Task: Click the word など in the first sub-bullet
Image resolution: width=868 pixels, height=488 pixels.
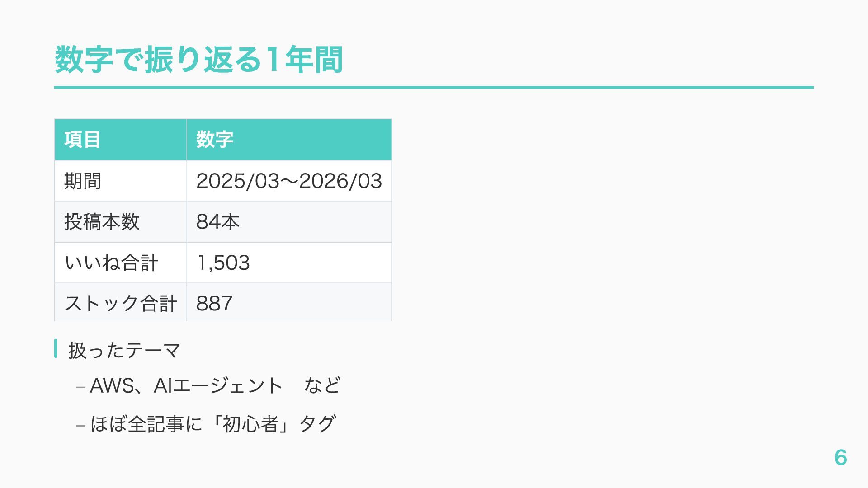Action: (x=322, y=386)
